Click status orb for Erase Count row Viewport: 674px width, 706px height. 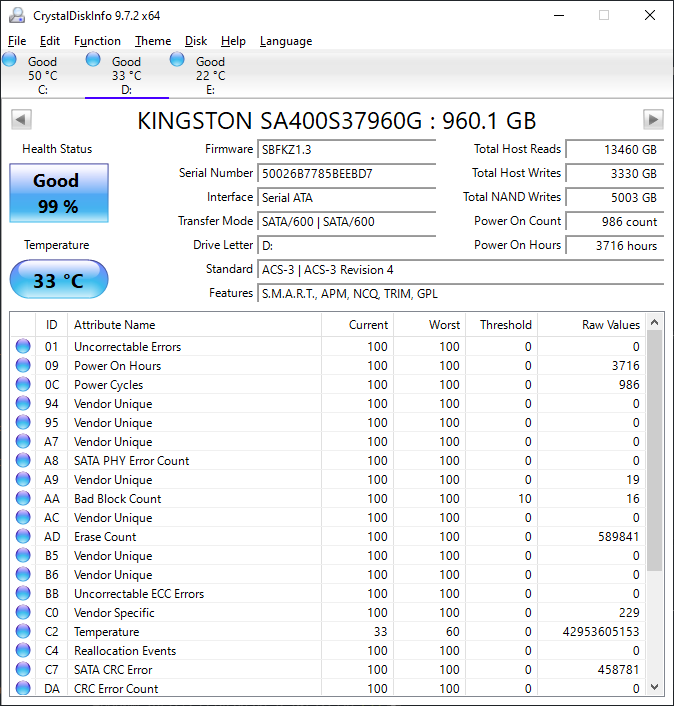23,536
